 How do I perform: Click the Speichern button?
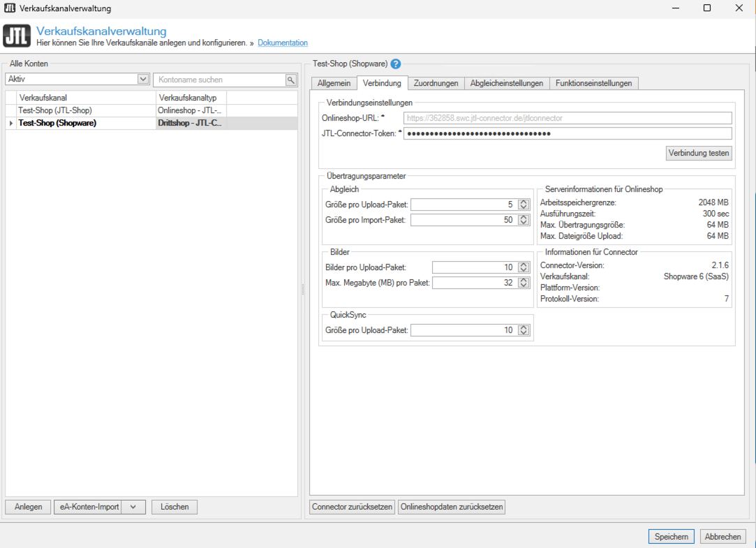[671, 537]
